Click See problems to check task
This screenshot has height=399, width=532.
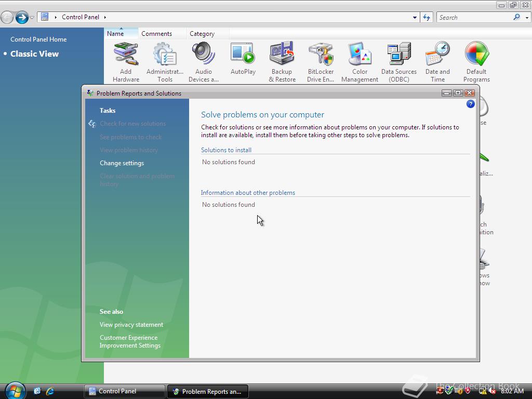click(130, 137)
